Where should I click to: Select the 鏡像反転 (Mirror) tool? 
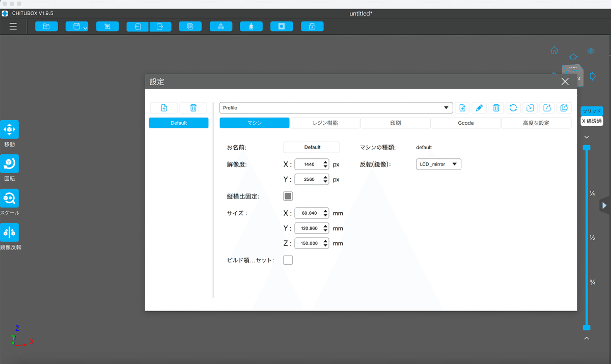[x=10, y=233]
